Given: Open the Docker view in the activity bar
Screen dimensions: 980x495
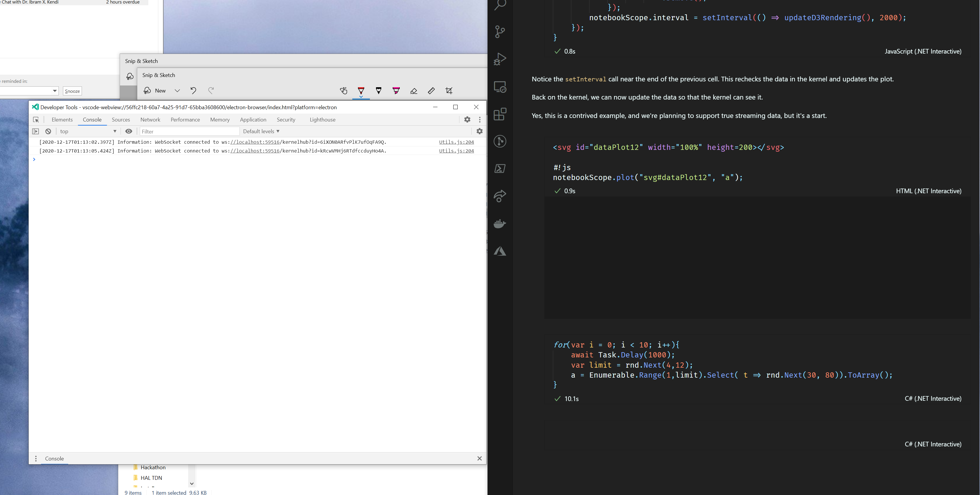Looking at the screenshot, I should click(500, 223).
